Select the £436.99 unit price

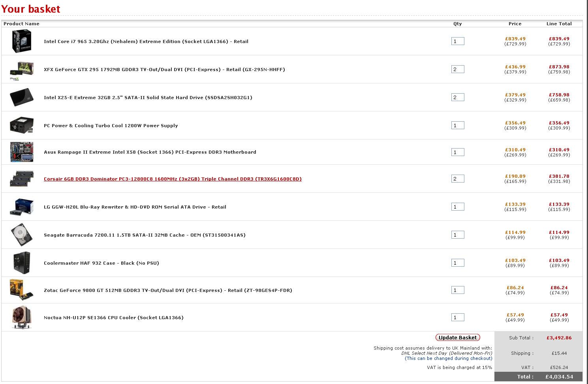click(515, 67)
